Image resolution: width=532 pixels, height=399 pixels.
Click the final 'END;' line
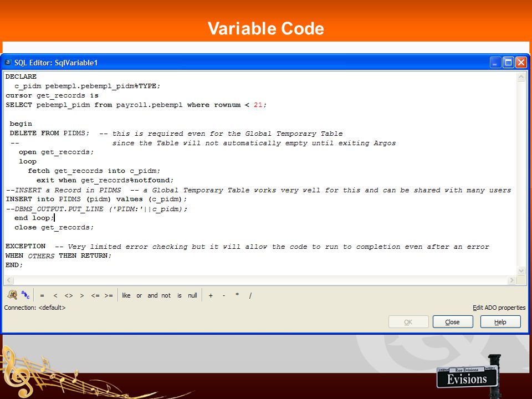pyautogui.click(x=14, y=265)
